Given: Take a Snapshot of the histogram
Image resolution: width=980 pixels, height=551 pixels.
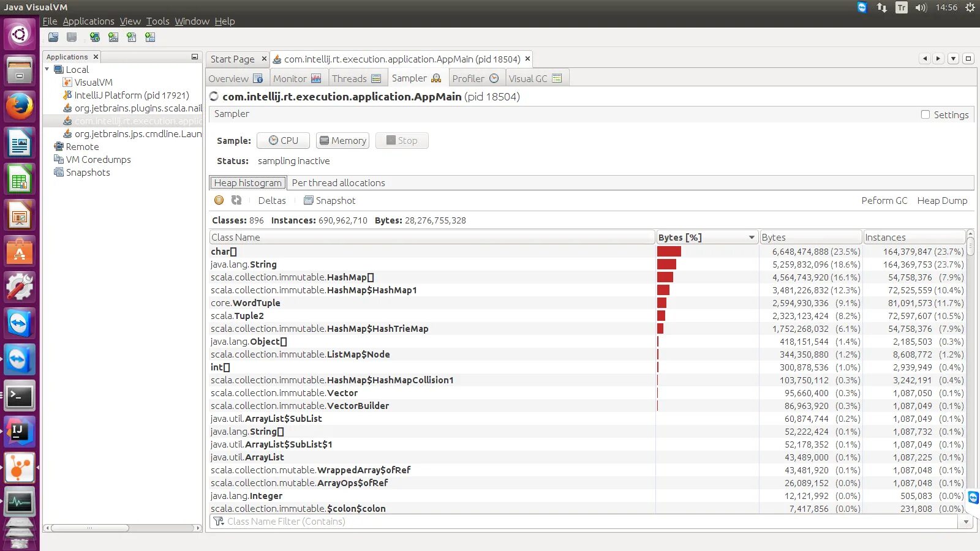Looking at the screenshot, I should click(x=330, y=200).
